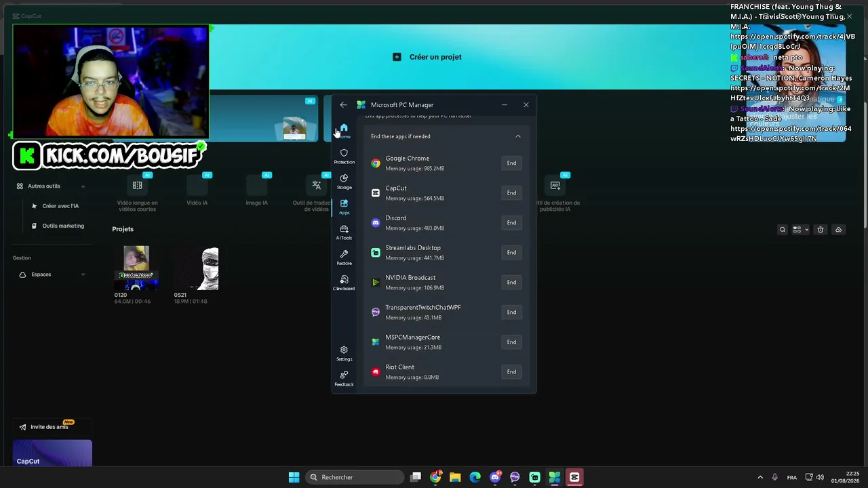Open Task View on the taskbar

[416, 477]
